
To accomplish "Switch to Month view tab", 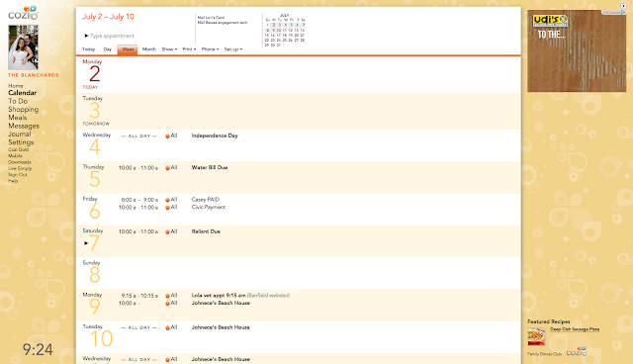I will click(149, 49).
